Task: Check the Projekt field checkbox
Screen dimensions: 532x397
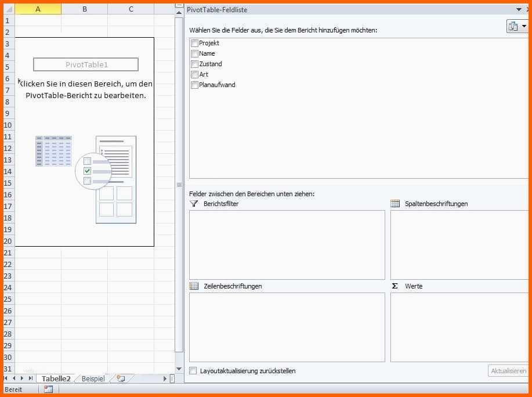Action: tap(194, 43)
